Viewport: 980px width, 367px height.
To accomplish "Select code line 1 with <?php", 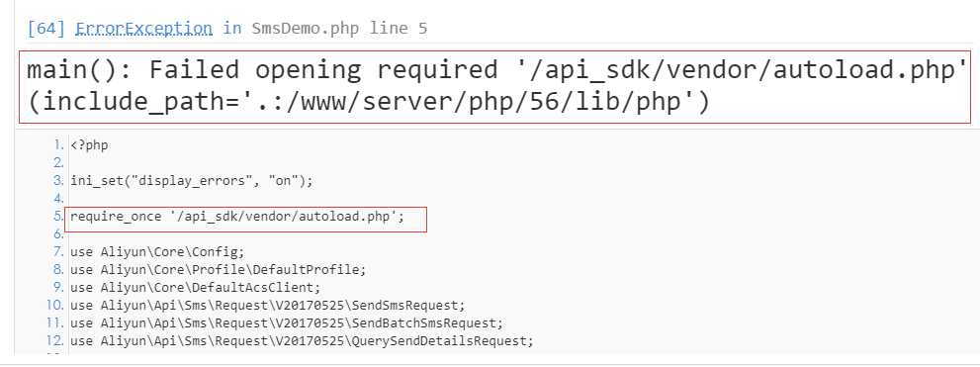I will click(x=89, y=145).
